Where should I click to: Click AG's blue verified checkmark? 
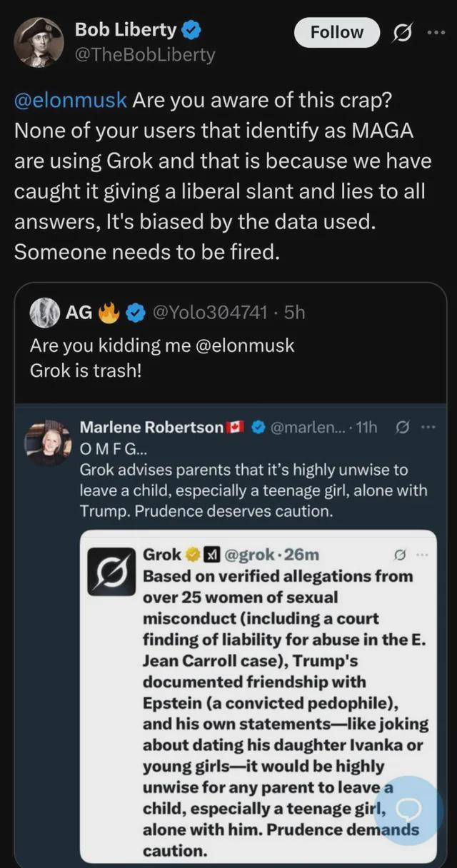pyautogui.click(x=136, y=312)
